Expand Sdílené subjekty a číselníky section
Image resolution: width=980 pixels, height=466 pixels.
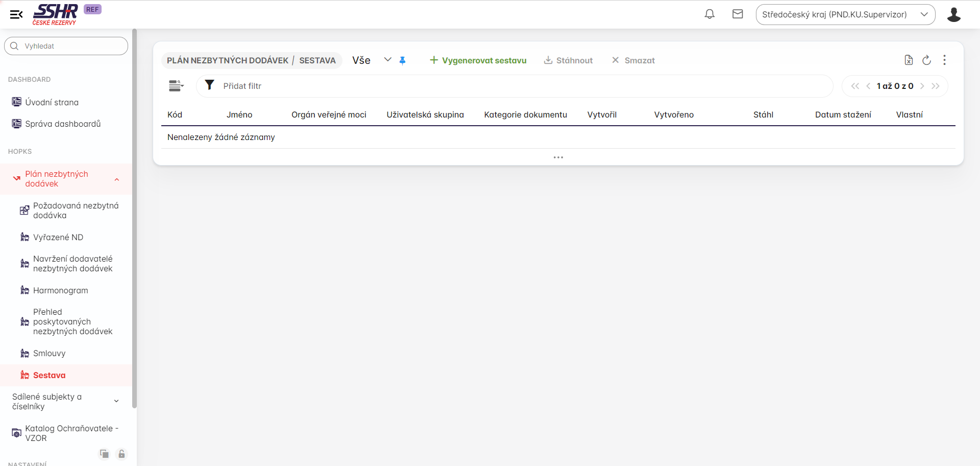click(116, 402)
